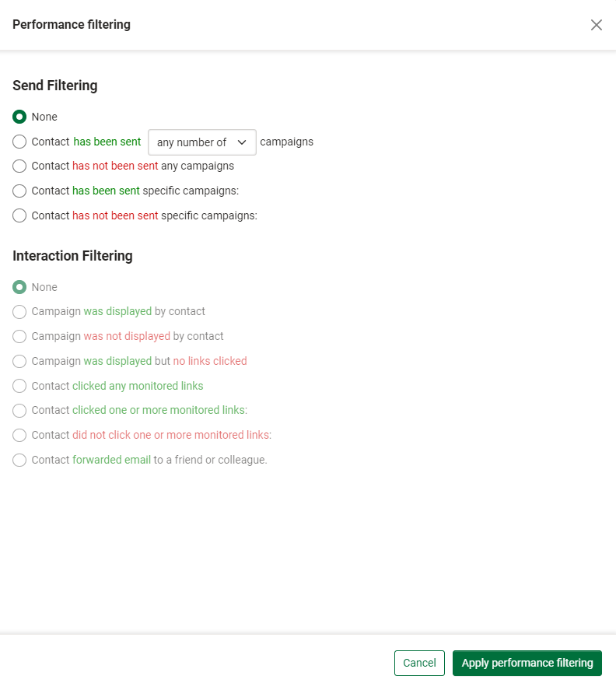Choose 'Contact has not been sent any campaigns'
This screenshot has width=616, height=690.
(x=19, y=166)
